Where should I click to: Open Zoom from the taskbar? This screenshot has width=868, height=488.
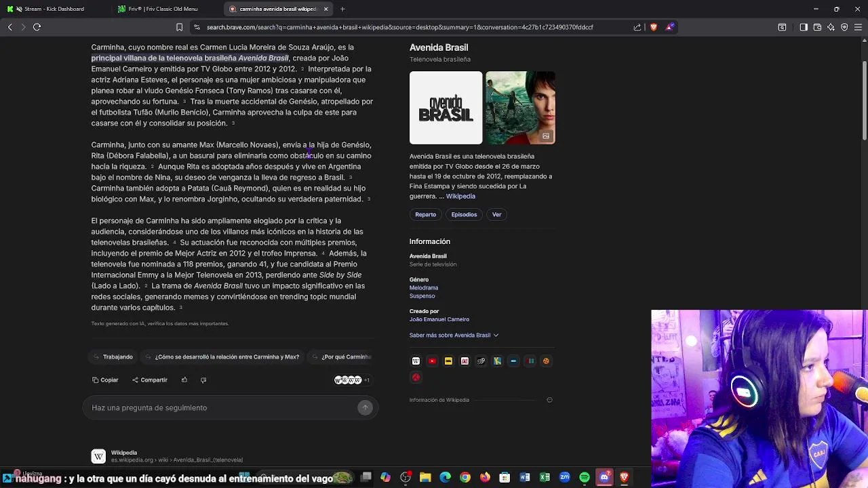pos(564,478)
